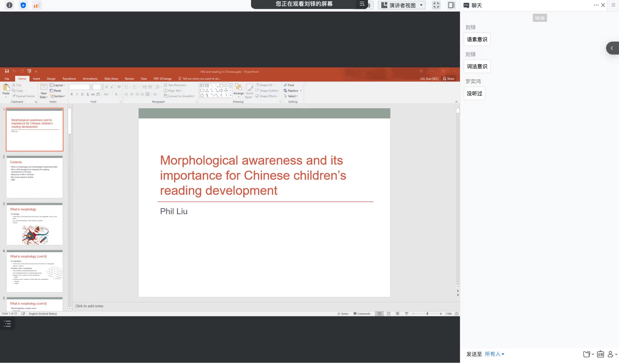Toggle the side panel layout button
The height and width of the screenshot is (364, 619).
pos(451,5)
